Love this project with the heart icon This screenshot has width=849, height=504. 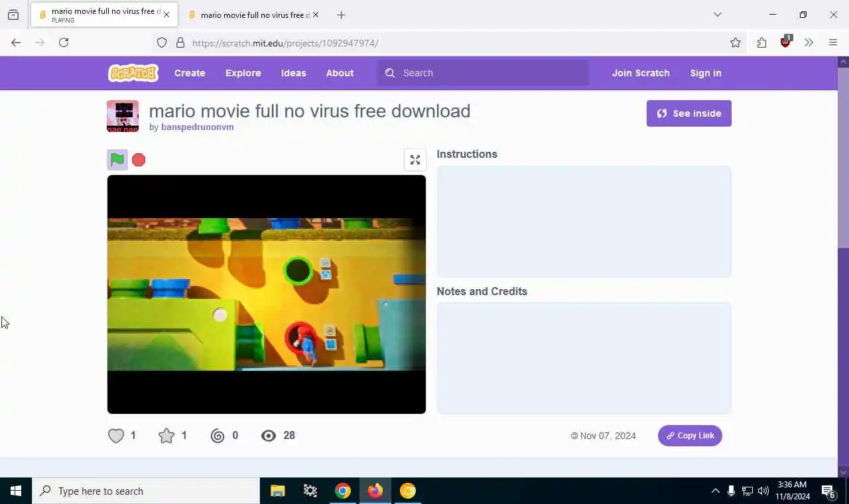[116, 436]
